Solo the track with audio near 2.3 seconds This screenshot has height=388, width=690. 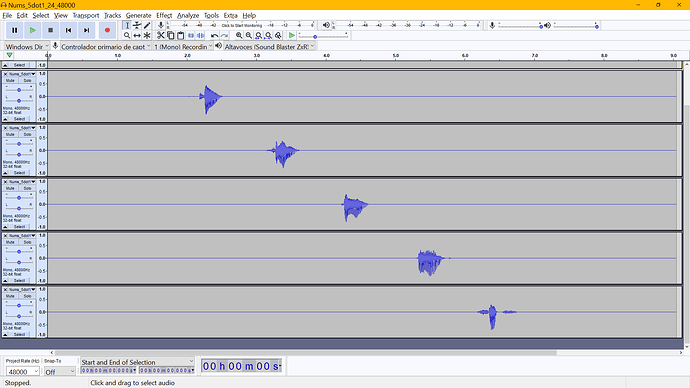point(27,81)
